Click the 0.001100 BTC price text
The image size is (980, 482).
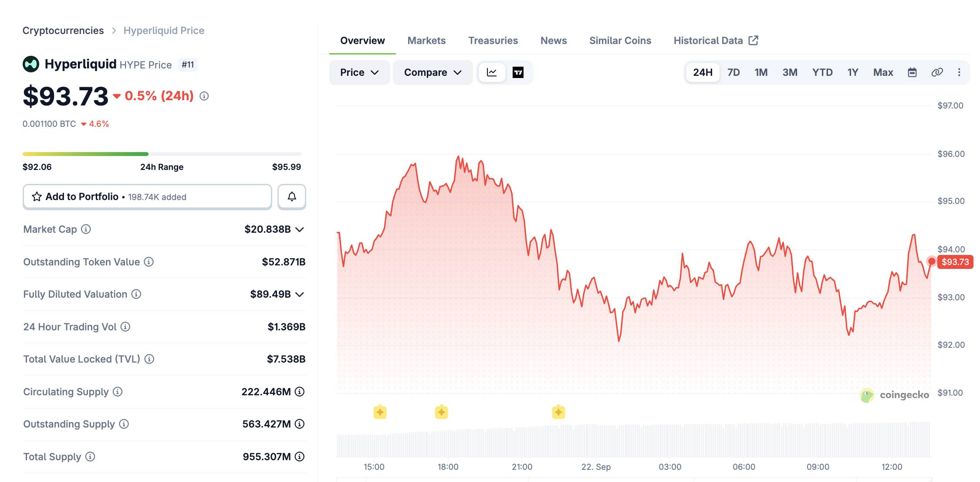point(49,124)
